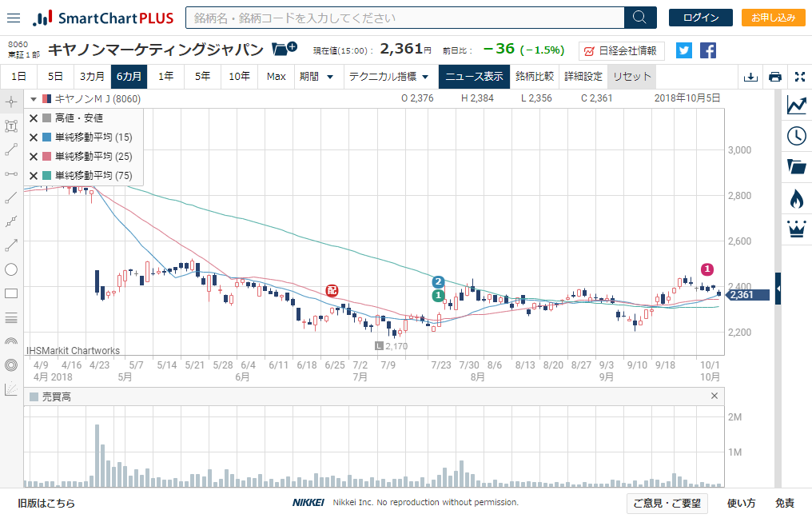Viewport: 812px width, 518px height.
Task: Open the テクニカル指標 dropdown
Action: [x=388, y=77]
